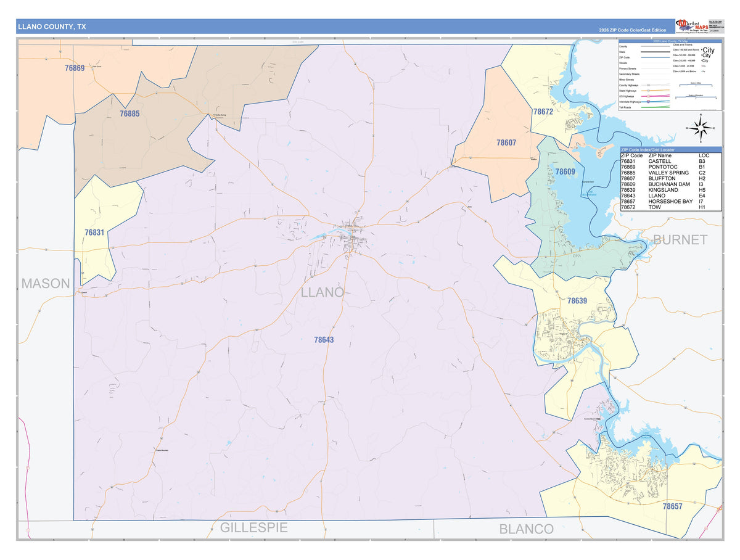
Task: Click the large LLANO county label on map
Action: [x=323, y=292]
